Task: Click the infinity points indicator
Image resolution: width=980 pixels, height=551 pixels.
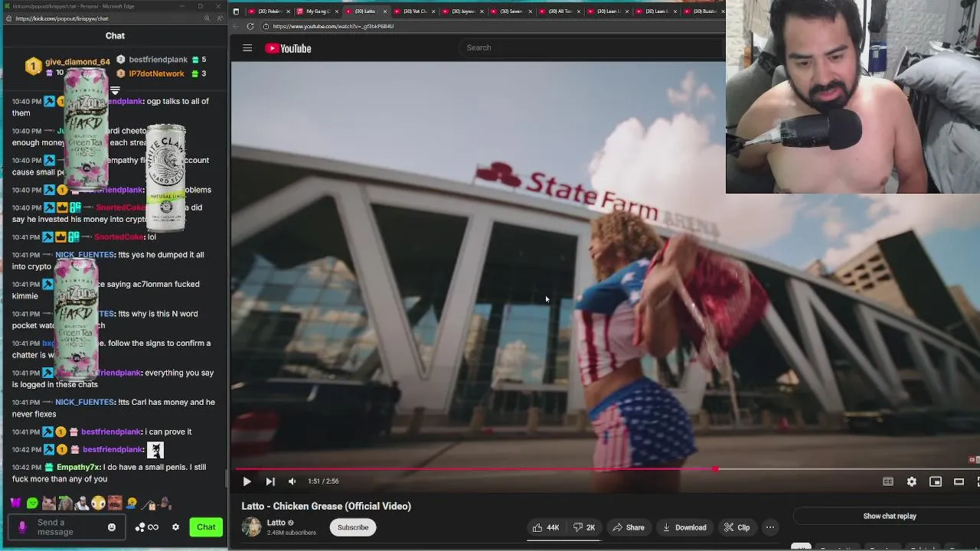Action: tap(153, 527)
